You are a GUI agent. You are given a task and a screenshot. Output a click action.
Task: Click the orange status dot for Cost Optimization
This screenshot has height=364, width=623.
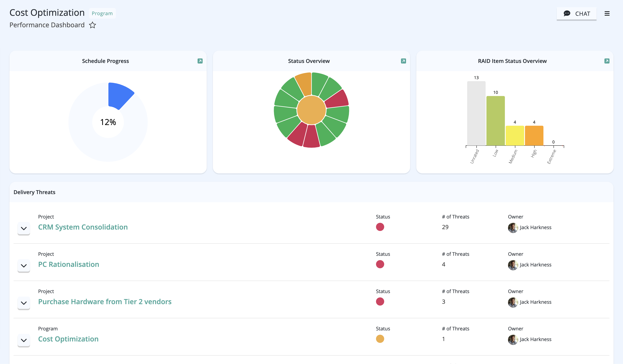(x=380, y=339)
